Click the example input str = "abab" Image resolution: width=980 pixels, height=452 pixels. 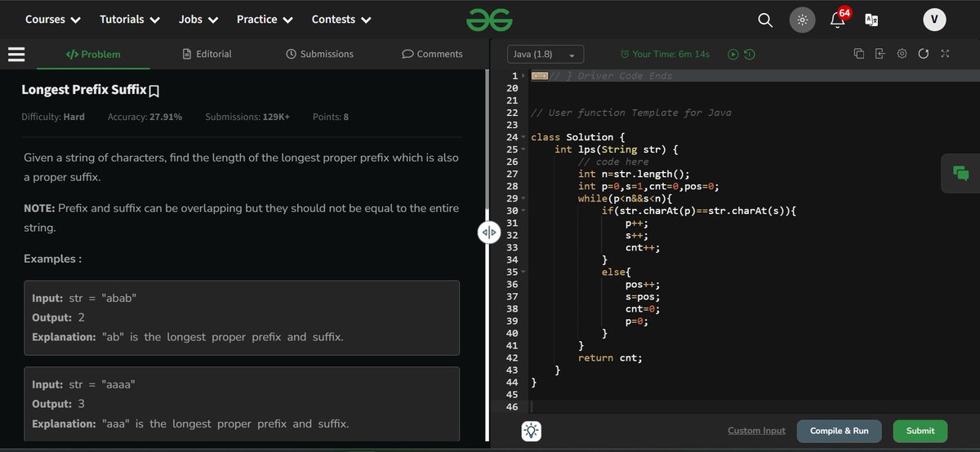(x=83, y=298)
